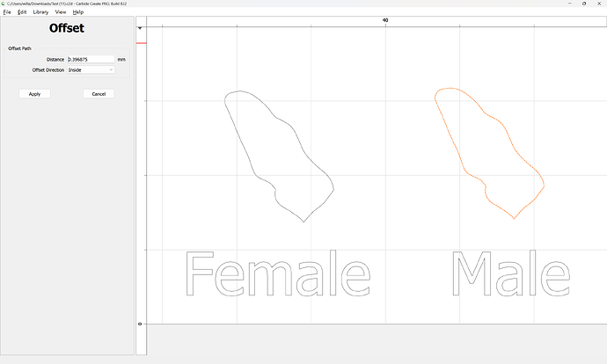Cancel the Offset operation
Screen dimensions: 607x364
[99, 93]
